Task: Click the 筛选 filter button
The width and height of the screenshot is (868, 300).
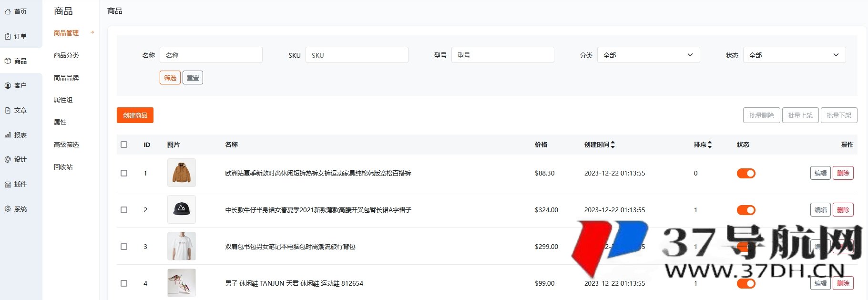Action: click(x=170, y=78)
